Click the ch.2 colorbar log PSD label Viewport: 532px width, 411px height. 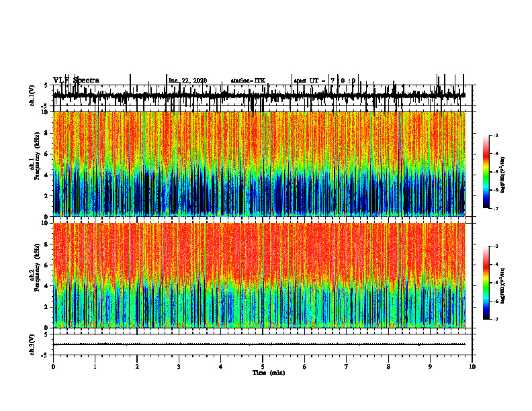coord(503,285)
